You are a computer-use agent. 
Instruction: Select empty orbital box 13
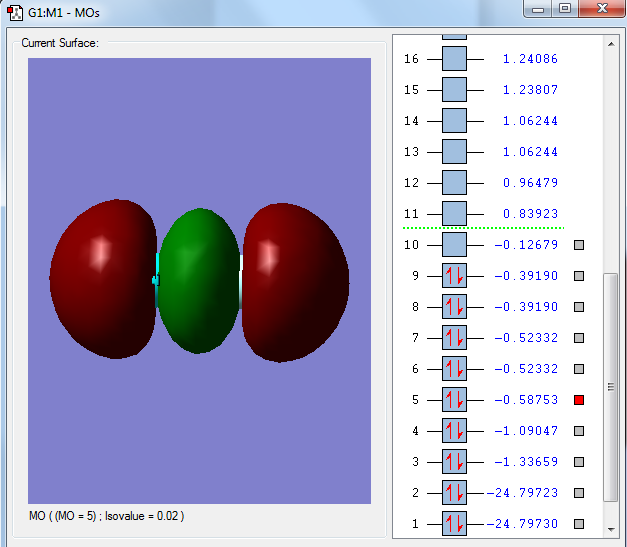coord(454,152)
